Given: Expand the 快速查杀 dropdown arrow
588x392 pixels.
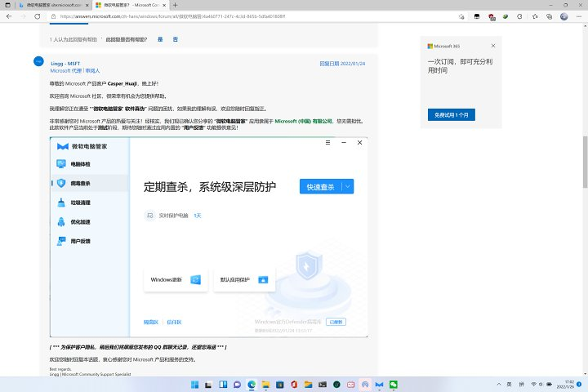Looking at the screenshot, I should pos(348,186).
